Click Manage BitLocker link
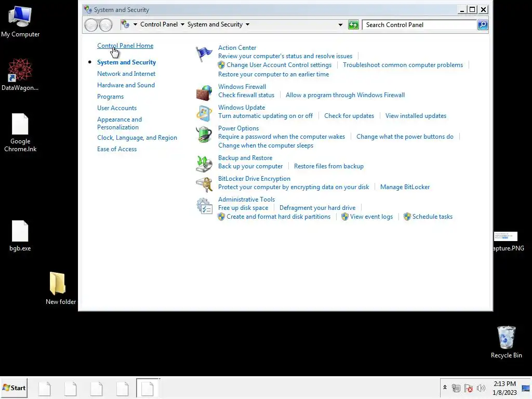Viewport: 532px width, 399px height. [405, 187]
